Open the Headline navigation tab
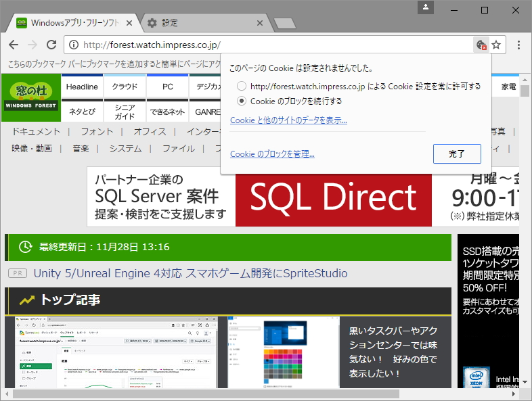Viewport: 532px width, 401px height. click(x=82, y=87)
